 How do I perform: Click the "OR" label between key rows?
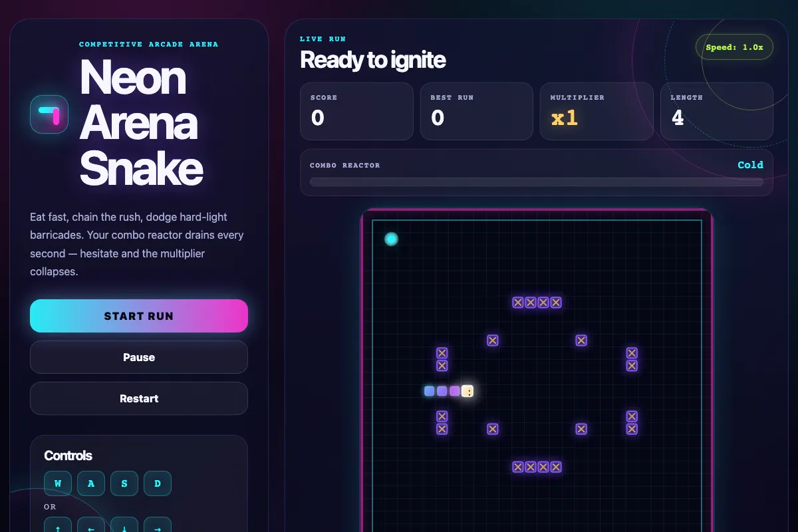[50, 507]
